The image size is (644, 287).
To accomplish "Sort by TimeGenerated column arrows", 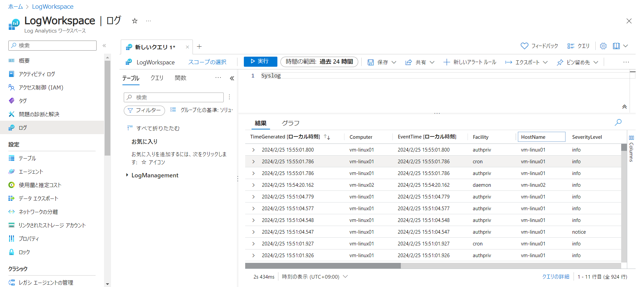I will 327,137.
